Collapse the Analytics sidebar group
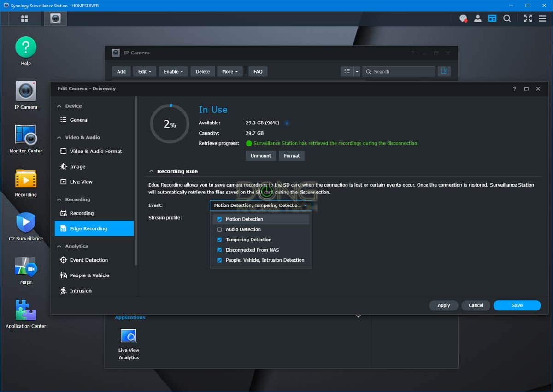 (59, 246)
